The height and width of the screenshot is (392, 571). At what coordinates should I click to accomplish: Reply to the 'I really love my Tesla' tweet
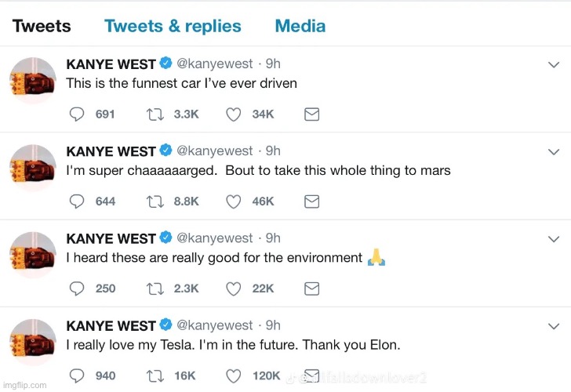(77, 376)
